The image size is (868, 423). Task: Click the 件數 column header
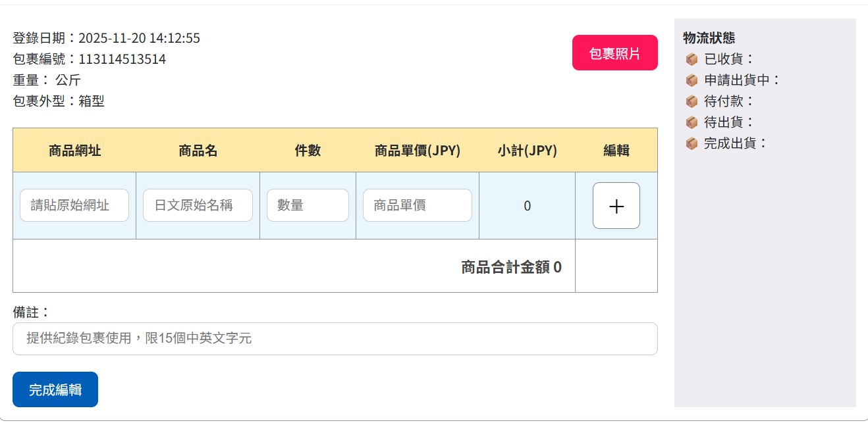pos(308,151)
